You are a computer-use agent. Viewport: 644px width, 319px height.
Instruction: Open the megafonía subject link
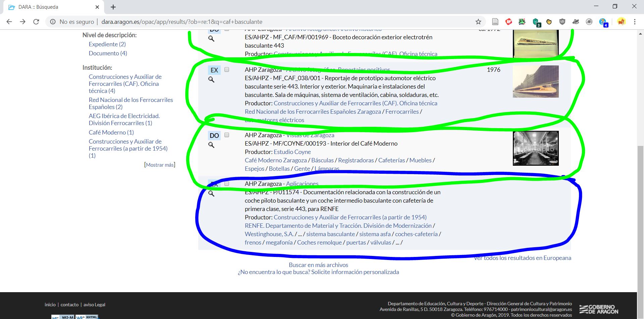(x=279, y=243)
